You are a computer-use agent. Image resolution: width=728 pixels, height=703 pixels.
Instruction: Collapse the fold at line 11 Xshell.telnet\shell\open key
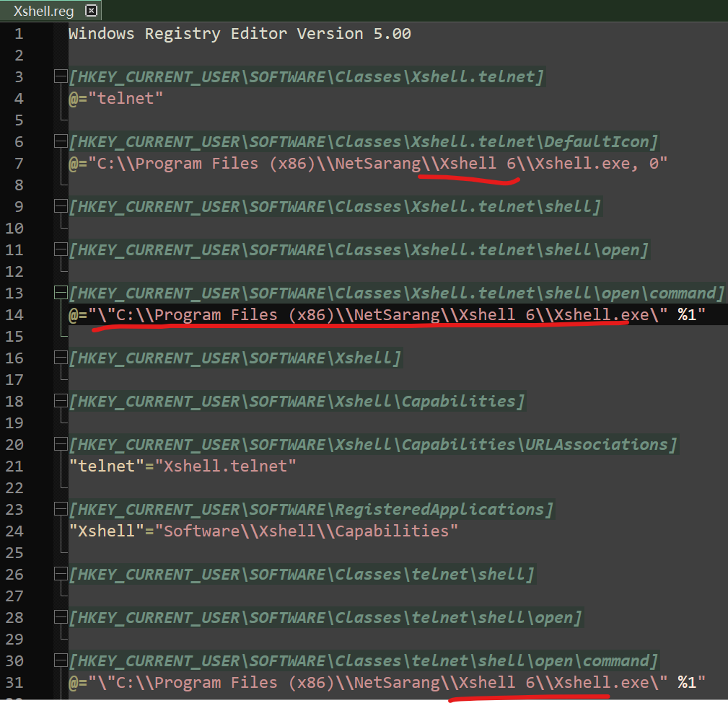[x=61, y=249]
